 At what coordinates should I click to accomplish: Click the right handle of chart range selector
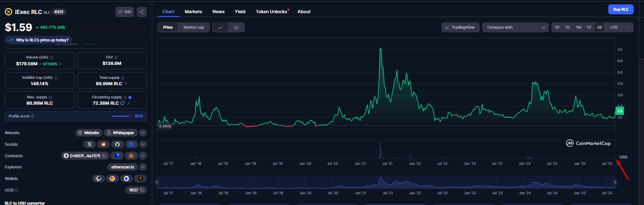(x=615, y=182)
